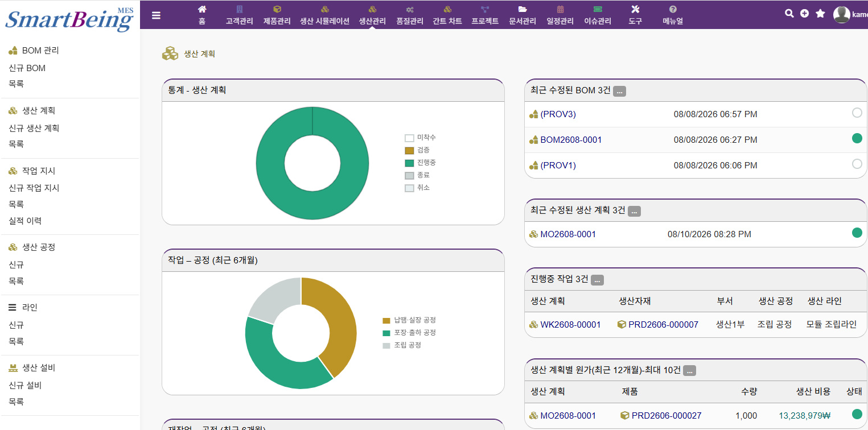Toggle 검증 legend entry
This screenshot has width=868, height=430.
click(x=417, y=150)
